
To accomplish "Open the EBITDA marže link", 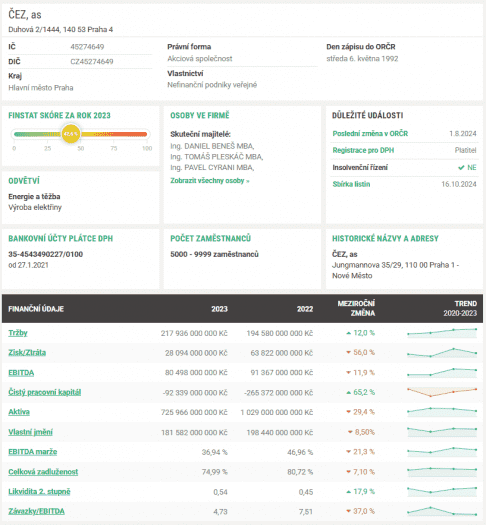I will point(32,452).
